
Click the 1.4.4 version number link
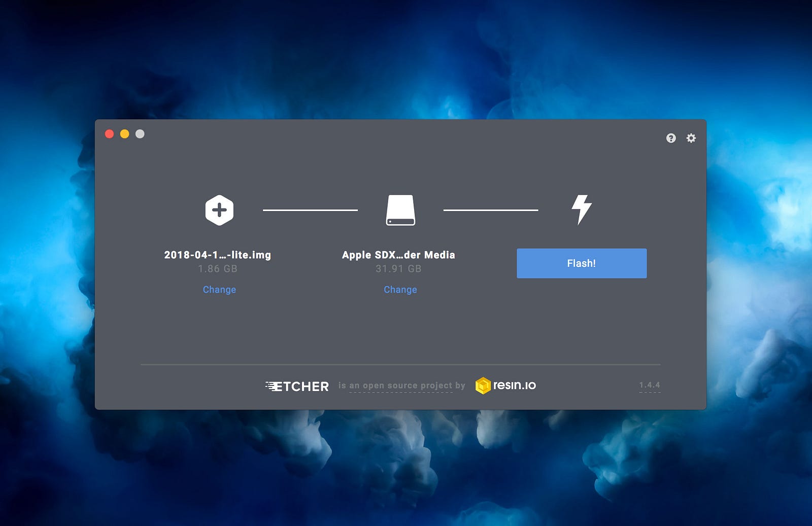650,385
